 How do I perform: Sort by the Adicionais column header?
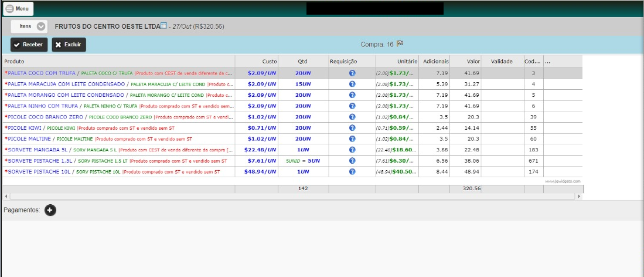click(x=434, y=61)
